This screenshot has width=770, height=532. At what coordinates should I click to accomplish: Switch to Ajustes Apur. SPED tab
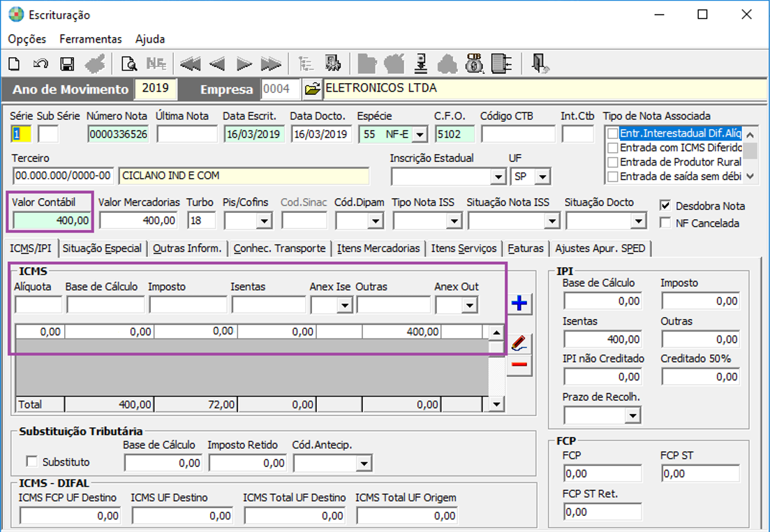click(x=600, y=249)
